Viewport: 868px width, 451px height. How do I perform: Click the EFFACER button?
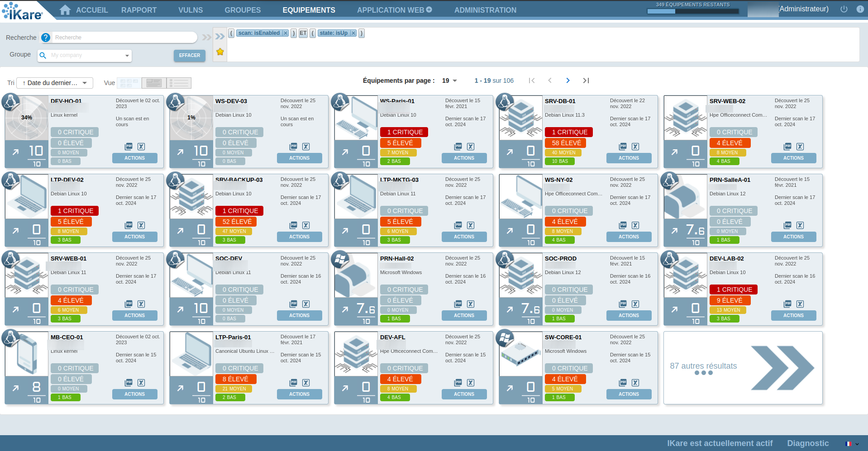189,55
